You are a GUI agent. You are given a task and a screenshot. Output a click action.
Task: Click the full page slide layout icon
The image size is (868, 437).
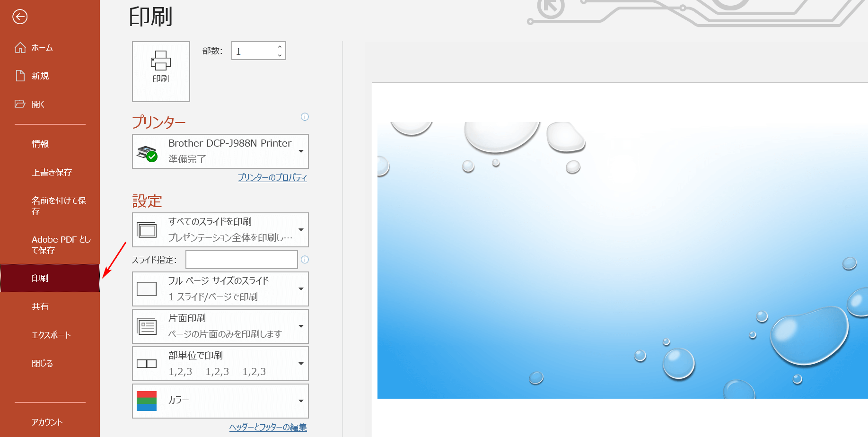pos(147,289)
